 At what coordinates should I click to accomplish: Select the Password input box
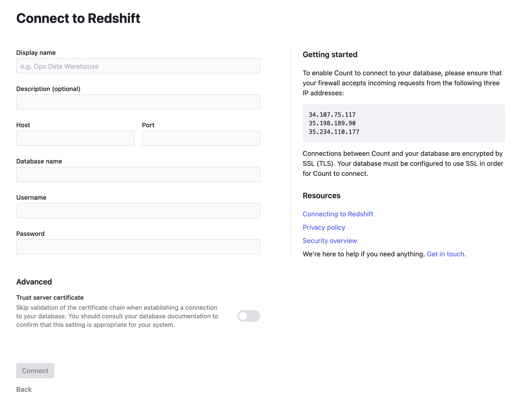click(x=138, y=247)
